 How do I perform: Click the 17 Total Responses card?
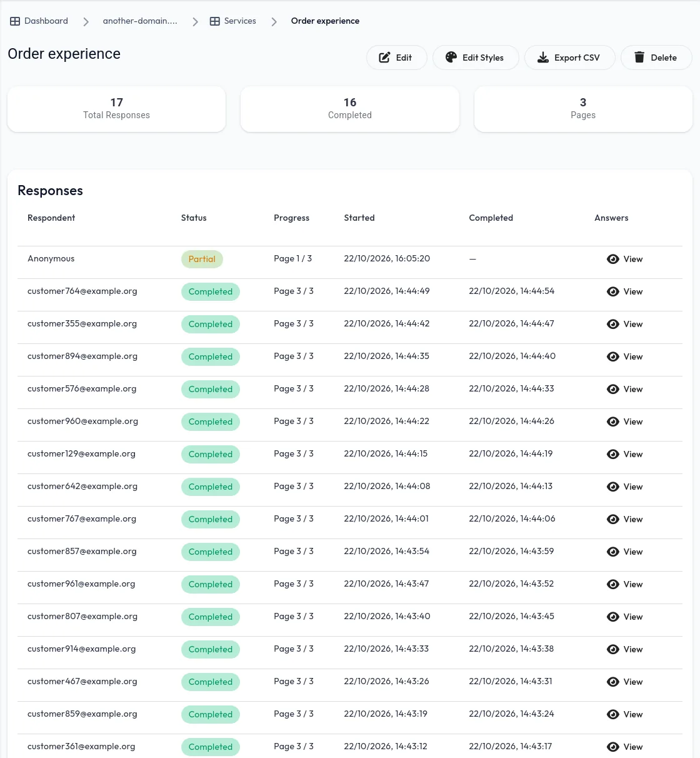pos(116,109)
